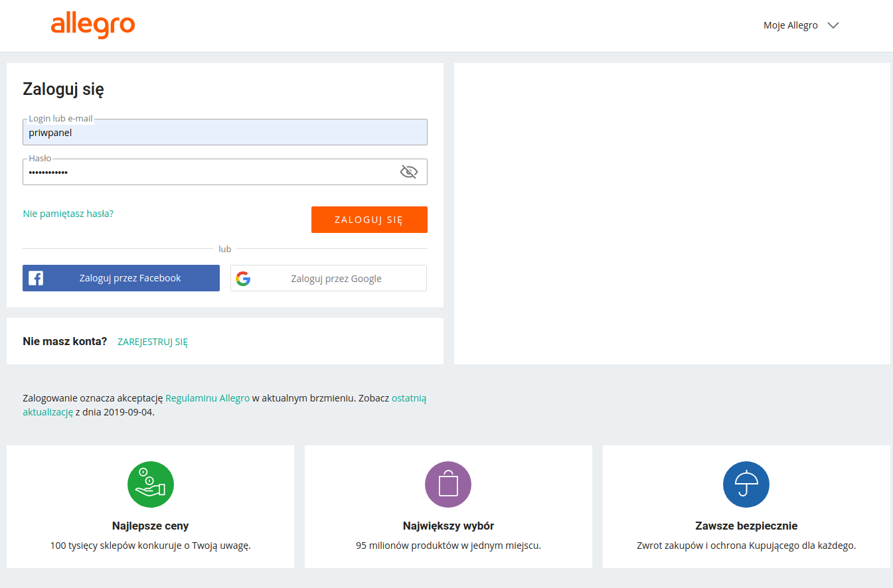Focus the Hasło password field
This screenshot has width=893, height=588.
pos(225,172)
